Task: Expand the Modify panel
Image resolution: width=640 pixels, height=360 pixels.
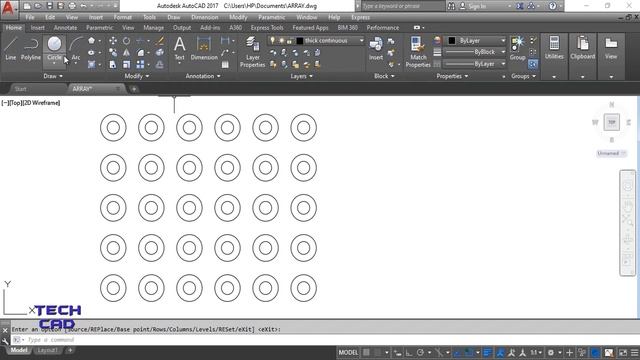Action: [x=137, y=76]
